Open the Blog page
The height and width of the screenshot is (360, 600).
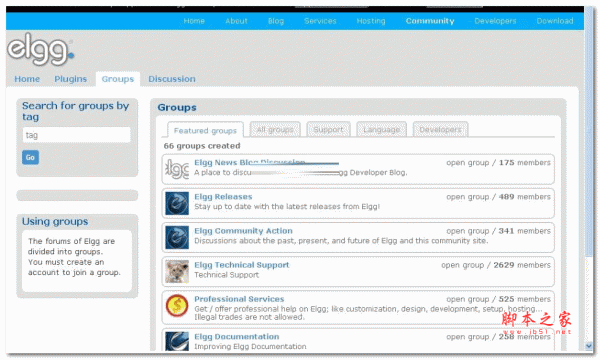pos(276,21)
